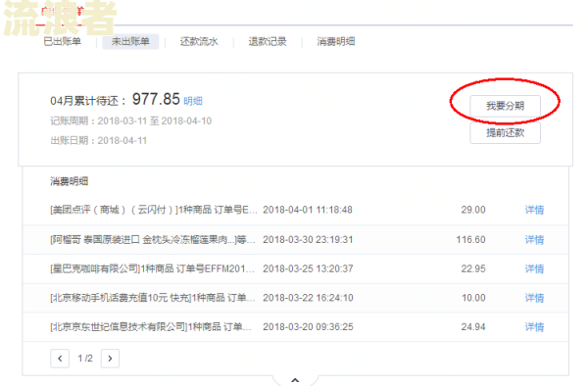Image resolution: width=588 pixels, height=386 pixels.
Task: Switch to the 消费明细 tab
Action: (x=336, y=41)
